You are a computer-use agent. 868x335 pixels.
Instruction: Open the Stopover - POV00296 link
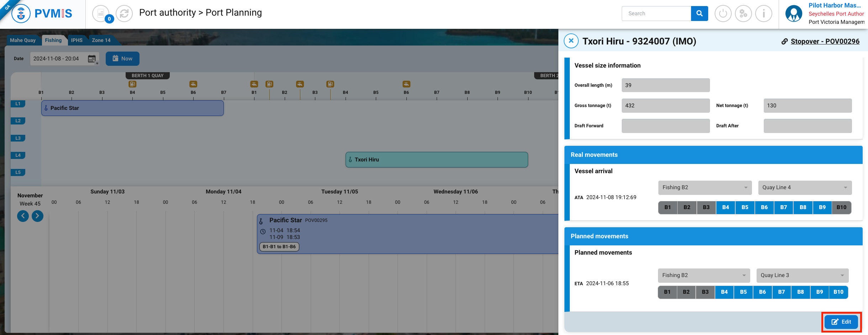825,41
